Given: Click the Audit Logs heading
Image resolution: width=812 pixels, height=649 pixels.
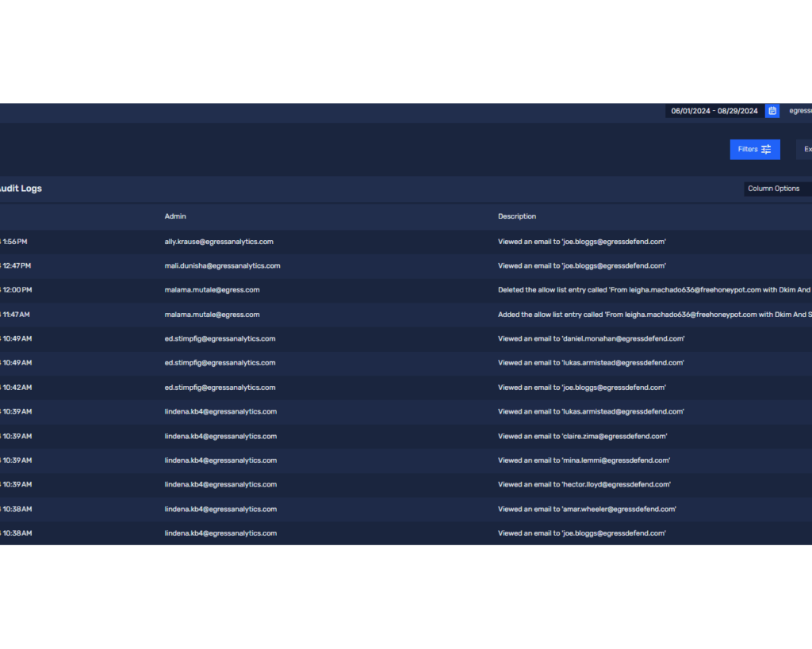Looking at the screenshot, I should pos(21,188).
